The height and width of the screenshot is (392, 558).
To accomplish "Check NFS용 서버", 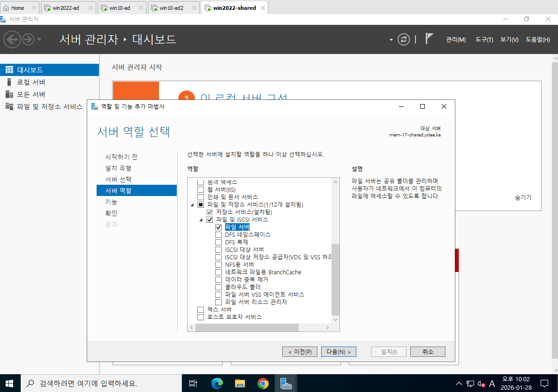I will pos(219,264).
